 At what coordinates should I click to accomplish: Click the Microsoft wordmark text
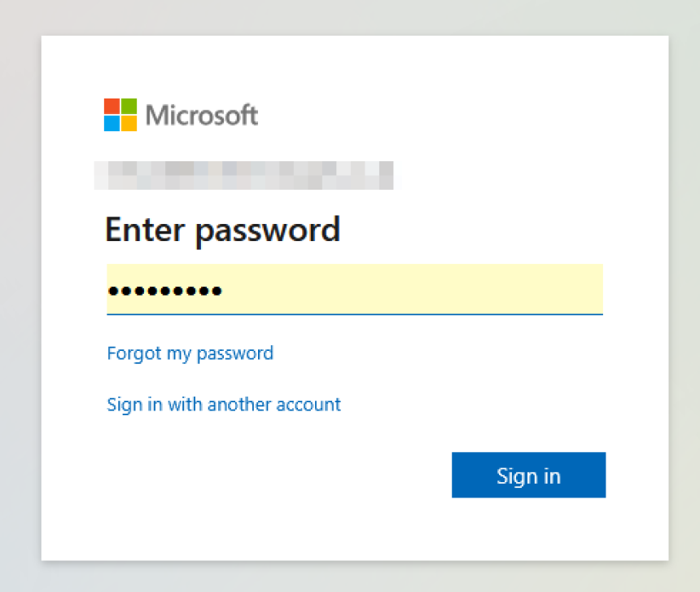201,115
